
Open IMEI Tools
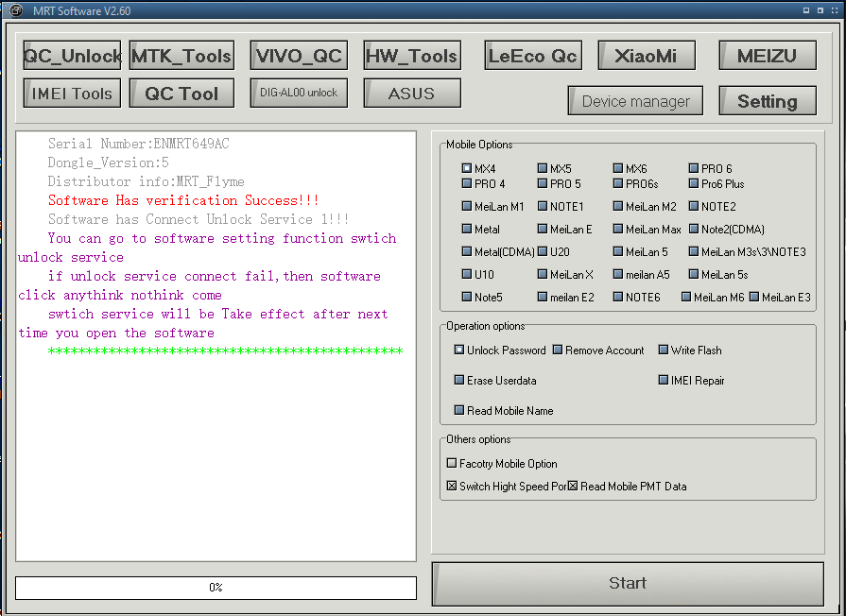(x=72, y=94)
